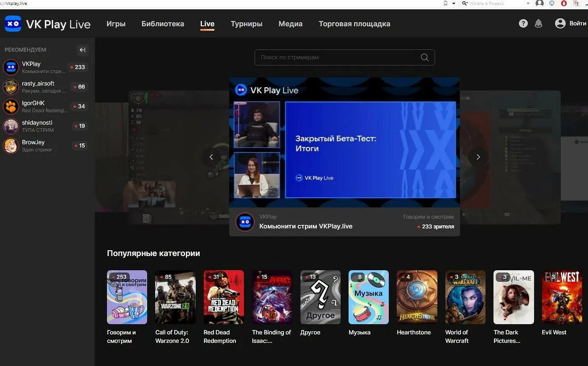
Task: Open the help question mark icon
Action: [x=523, y=24]
